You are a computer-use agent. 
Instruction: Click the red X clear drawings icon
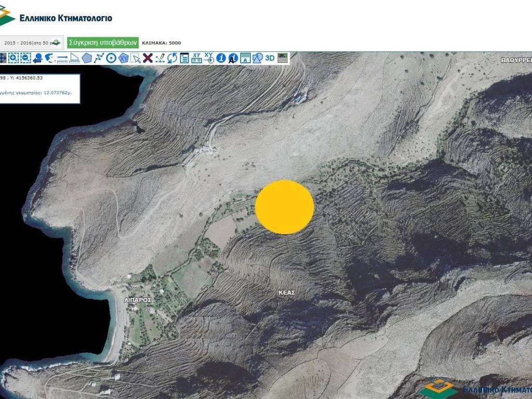(x=148, y=58)
